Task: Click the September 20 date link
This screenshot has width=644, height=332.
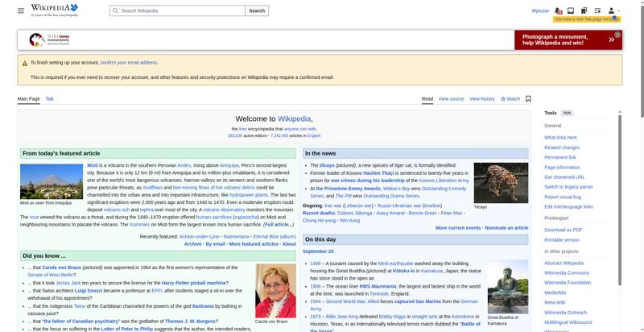Action: [x=318, y=251]
